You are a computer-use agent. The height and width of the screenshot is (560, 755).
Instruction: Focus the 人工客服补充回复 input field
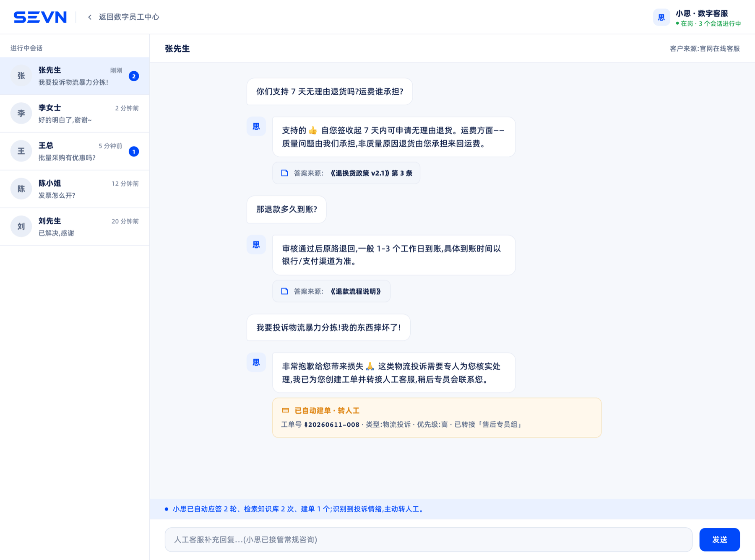click(428, 539)
